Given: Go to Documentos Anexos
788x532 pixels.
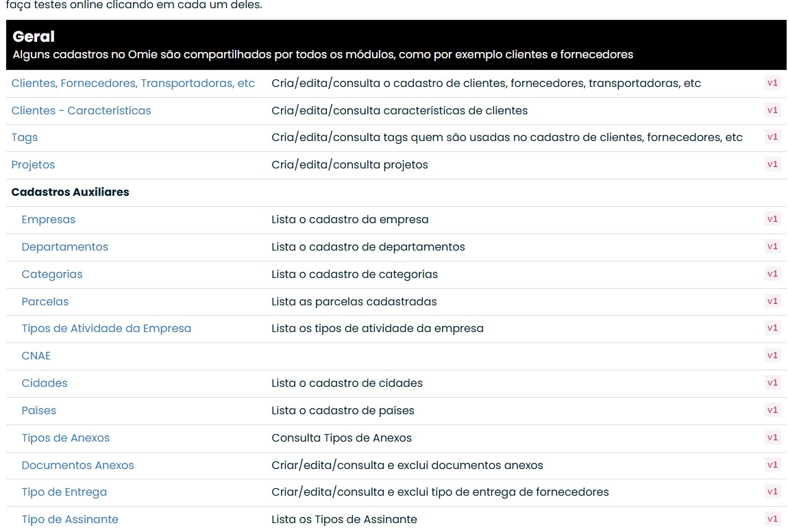Looking at the screenshot, I should point(77,466).
